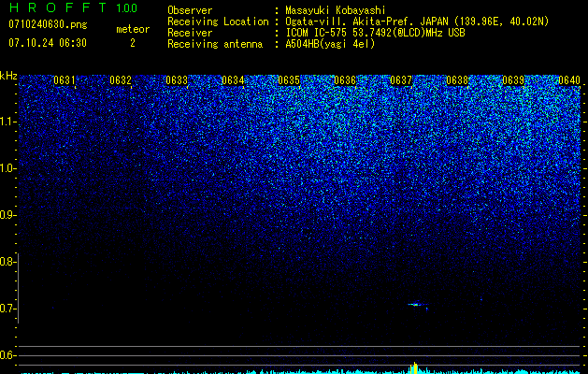
Task: Click the white vertical range bar beside the frequency axis
Action: (19, 288)
